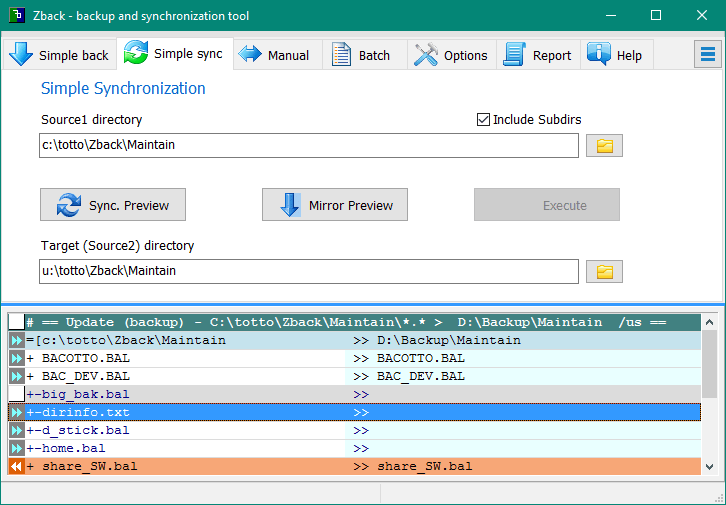Open the Simple back tab
This screenshot has width=726, height=505.
[x=59, y=55]
